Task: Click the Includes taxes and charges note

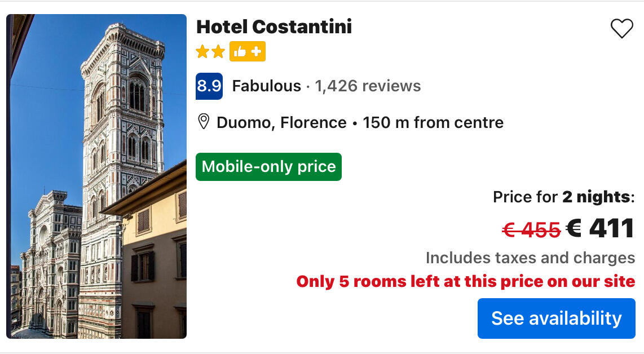Action: [x=530, y=258]
